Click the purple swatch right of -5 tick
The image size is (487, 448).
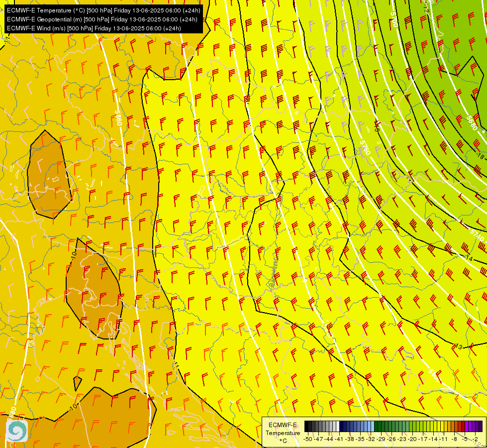(467, 426)
